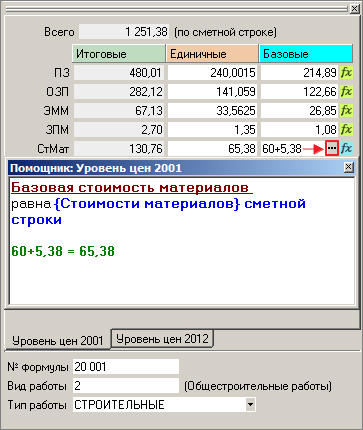Click ЗПМ базовые value 1,08
363x430 pixels.
[x=299, y=129]
